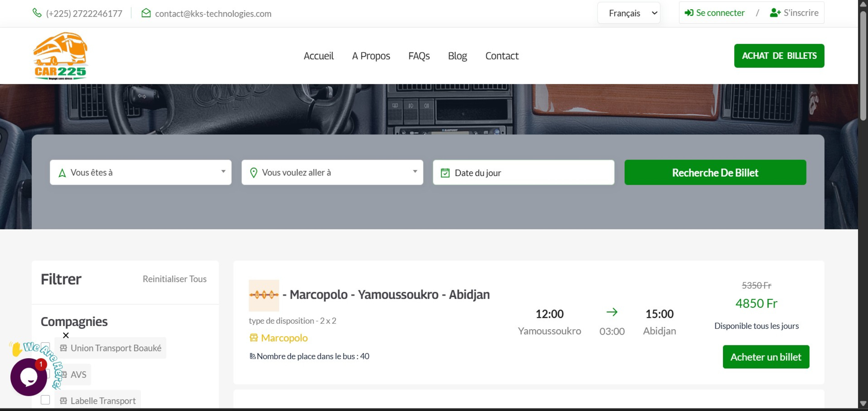Image resolution: width=868 pixels, height=411 pixels.
Task: Close the 'We Are Here' chat prompt
Action: pyautogui.click(x=66, y=335)
